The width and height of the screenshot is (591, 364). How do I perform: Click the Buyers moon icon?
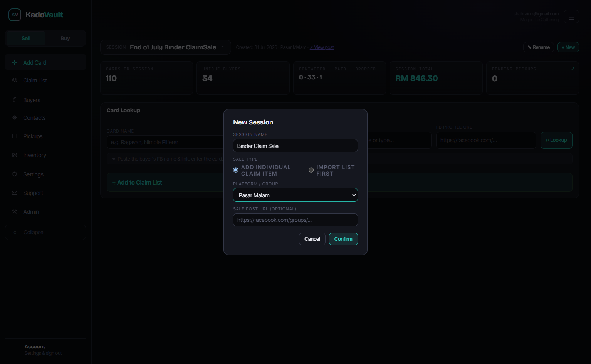point(15,100)
